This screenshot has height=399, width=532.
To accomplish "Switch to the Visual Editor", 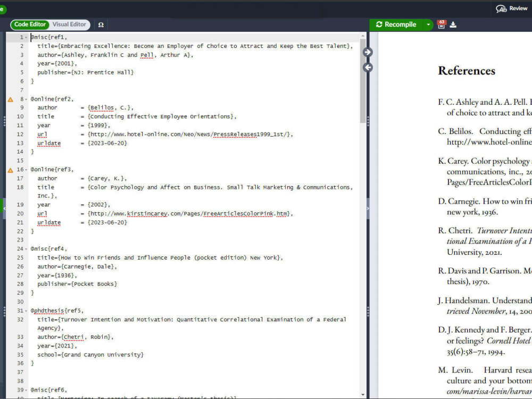I will pyautogui.click(x=70, y=24).
